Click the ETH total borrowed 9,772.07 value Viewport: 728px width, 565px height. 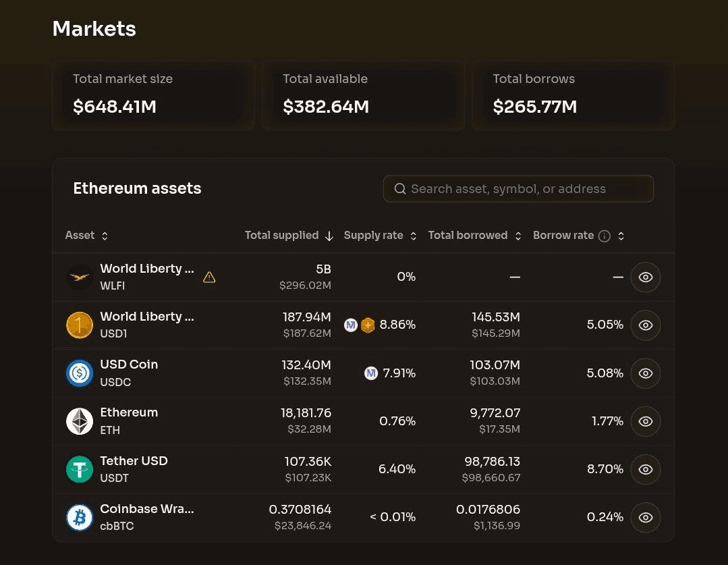[495, 412]
